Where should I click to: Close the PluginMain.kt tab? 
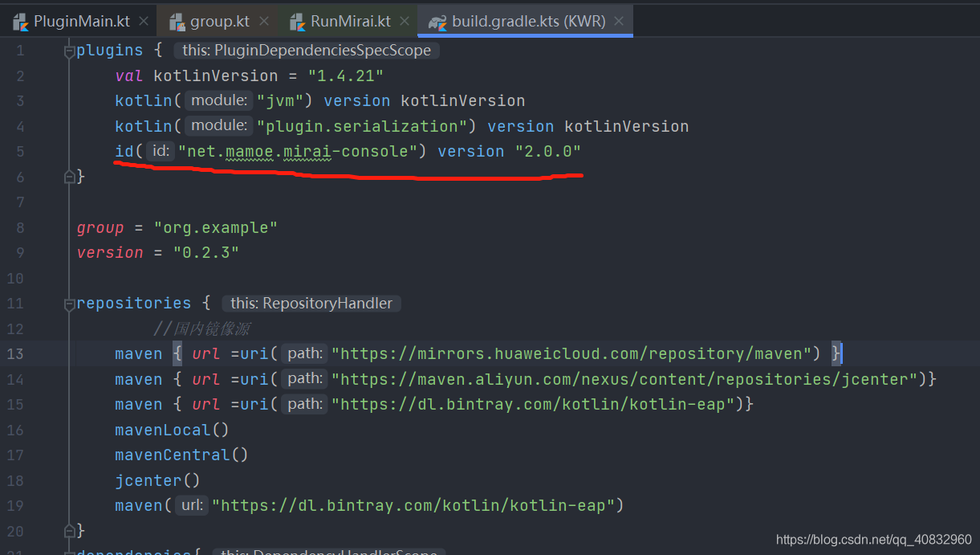(x=144, y=21)
